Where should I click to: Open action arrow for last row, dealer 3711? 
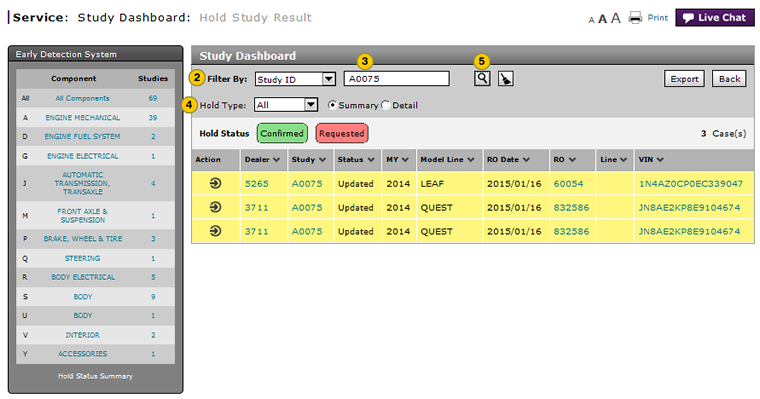click(x=215, y=231)
